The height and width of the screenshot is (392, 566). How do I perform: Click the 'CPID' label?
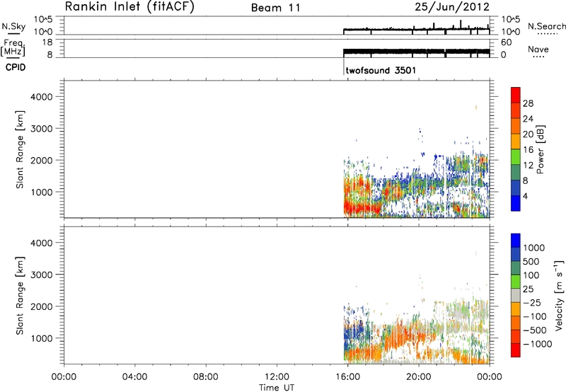tap(16, 67)
